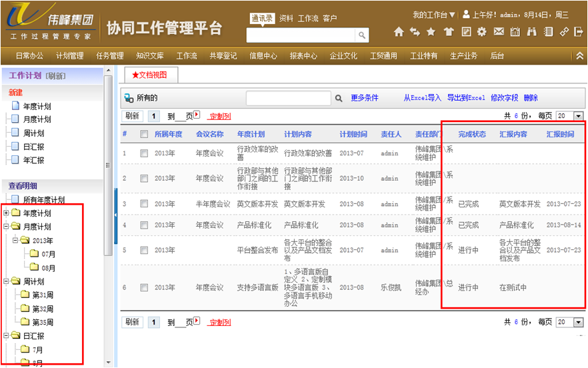This screenshot has height=368, width=588.
Task: Open 知识文库 menu
Action: pos(149,56)
